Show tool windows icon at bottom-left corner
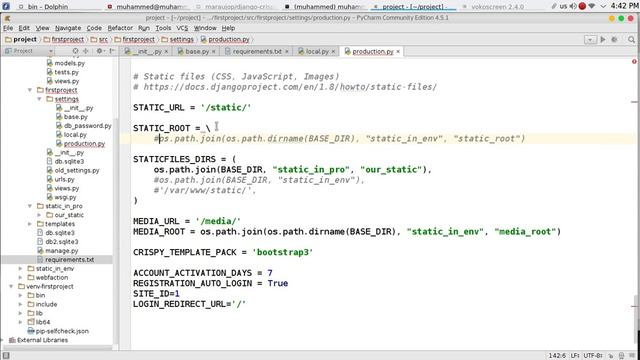Viewport: 640px width, 360px height. pos(6,356)
